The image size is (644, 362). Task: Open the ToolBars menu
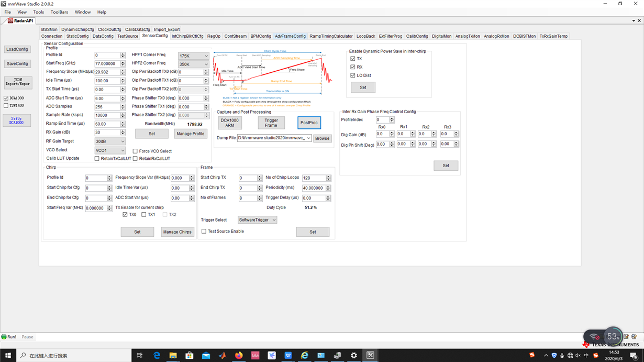(x=59, y=12)
